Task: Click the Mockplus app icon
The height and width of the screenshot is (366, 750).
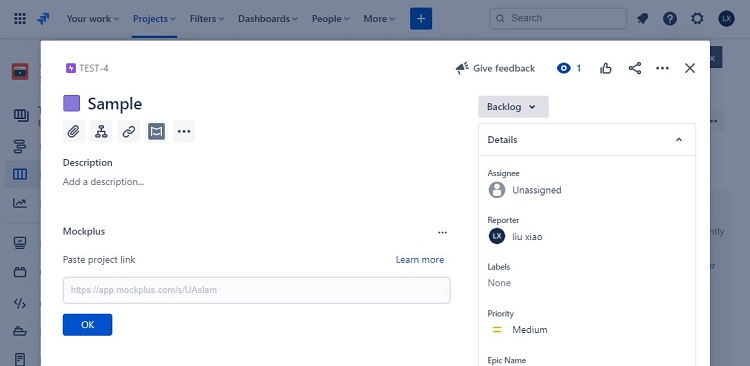Action: coord(156,131)
